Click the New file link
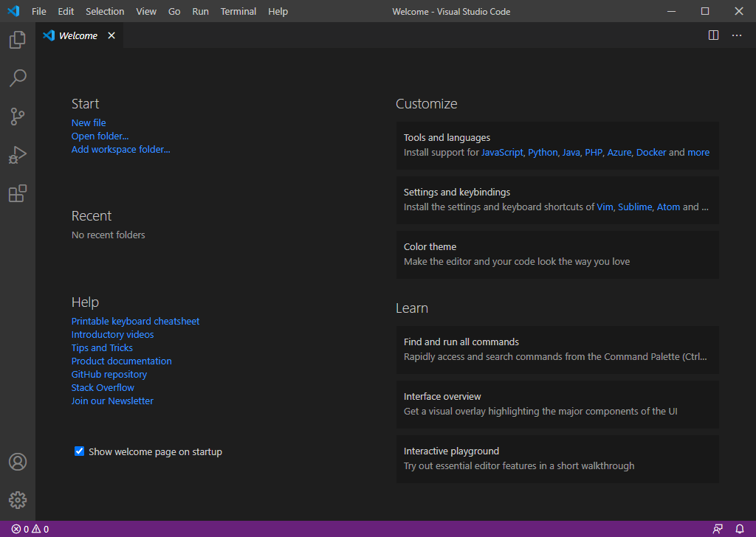Viewport: 756px width, 537px height. click(x=89, y=122)
